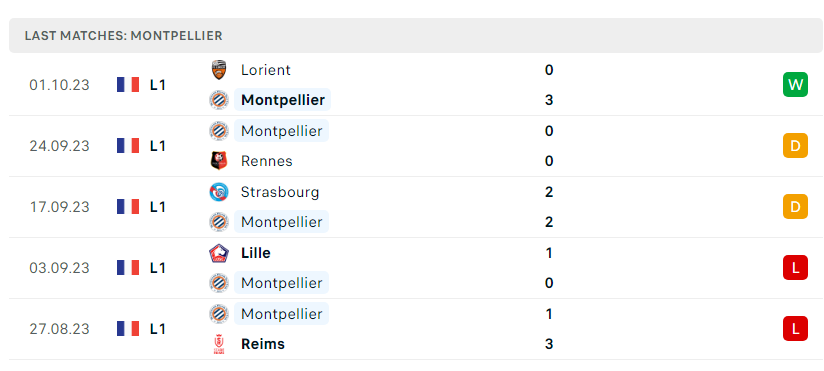Open the 27.08.23 match row date

(59, 329)
